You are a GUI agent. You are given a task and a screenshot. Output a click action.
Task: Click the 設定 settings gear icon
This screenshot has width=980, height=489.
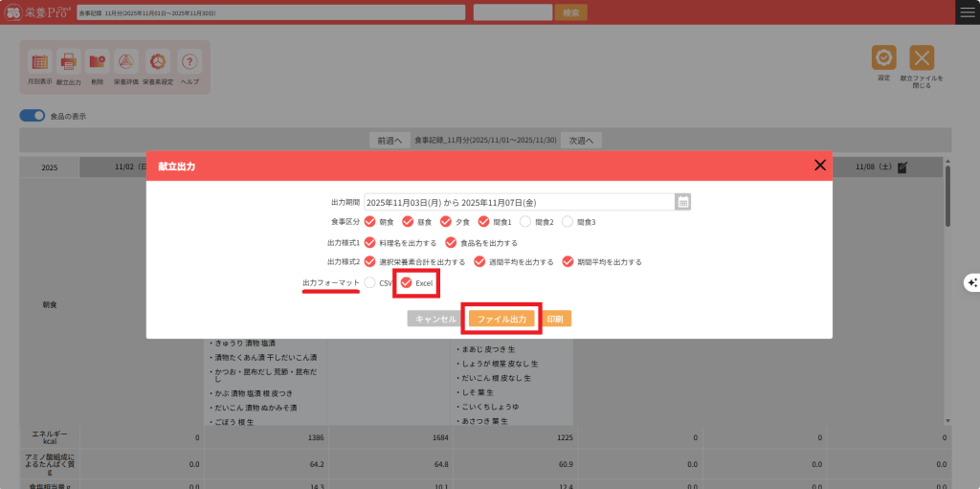coord(883,57)
